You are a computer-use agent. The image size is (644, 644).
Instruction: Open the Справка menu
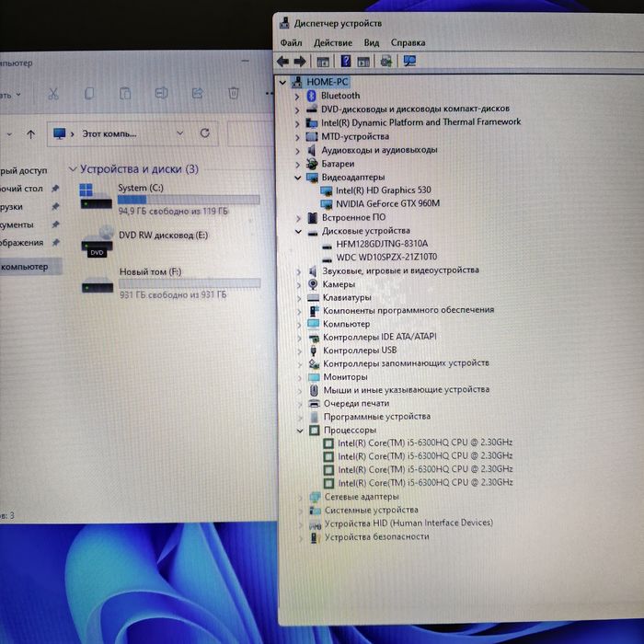pyautogui.click(x=408, y=42)
